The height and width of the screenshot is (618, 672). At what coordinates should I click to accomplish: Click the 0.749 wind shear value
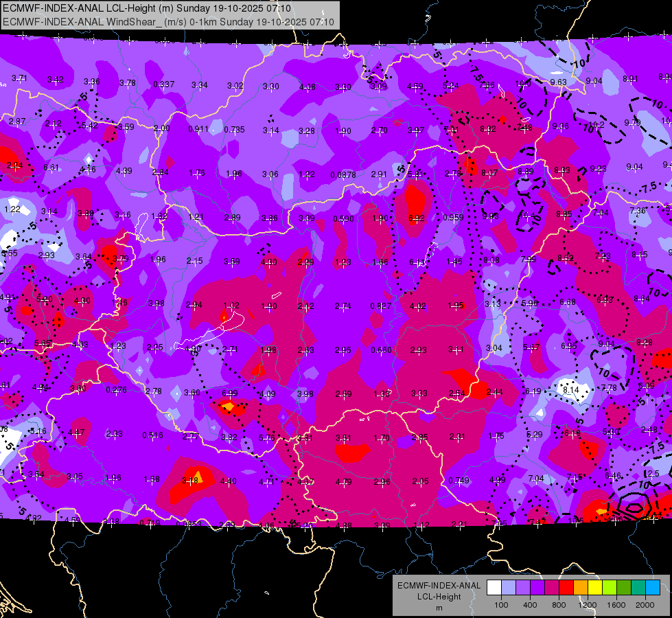click(x=459, y=481)
